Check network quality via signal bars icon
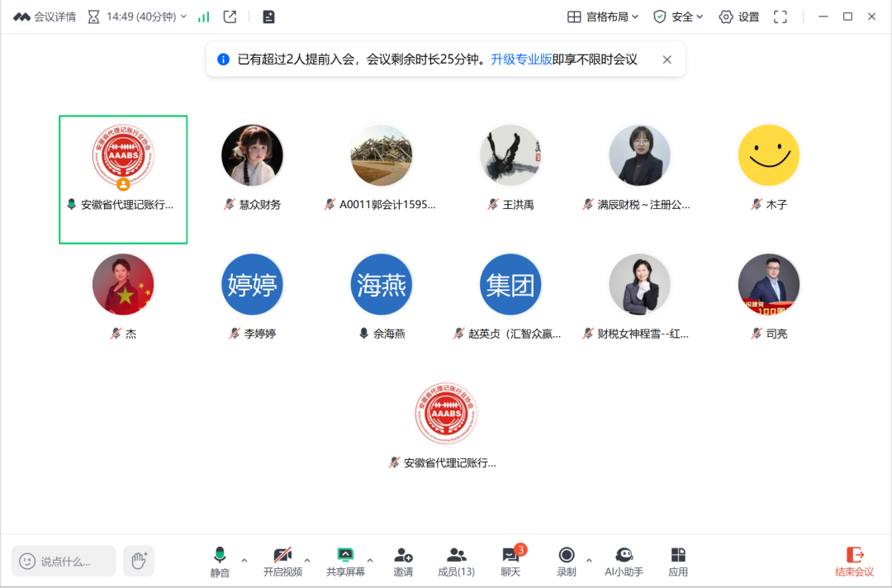The height and width of the screenshot is (588, 892). click(203, 16)
